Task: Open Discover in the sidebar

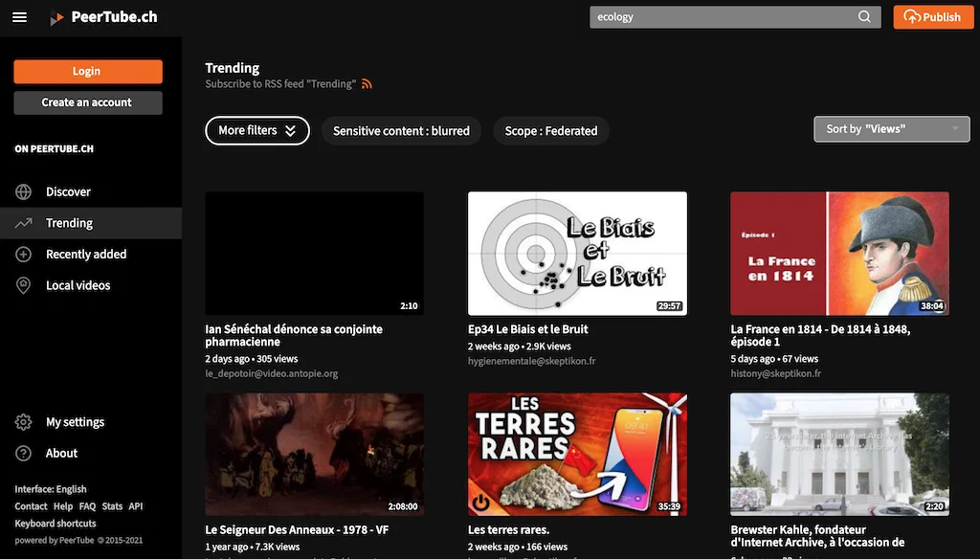Action: click(x=91, y=192)
